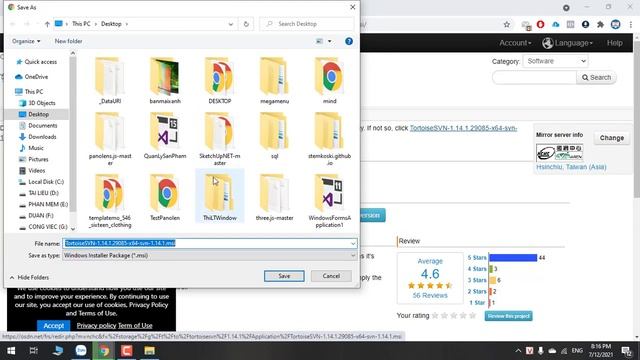Viewport: 640px width, 360px height.
Task: Select TAI LIEU (D:) drive
Action: click(39, 193)
